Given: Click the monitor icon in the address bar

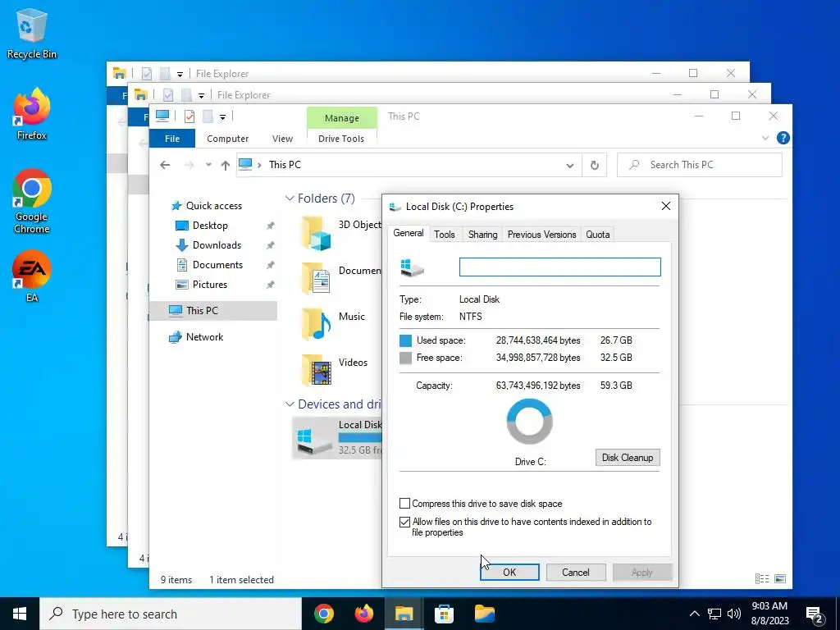Looking at the screenshot, I should coord(245,164).
